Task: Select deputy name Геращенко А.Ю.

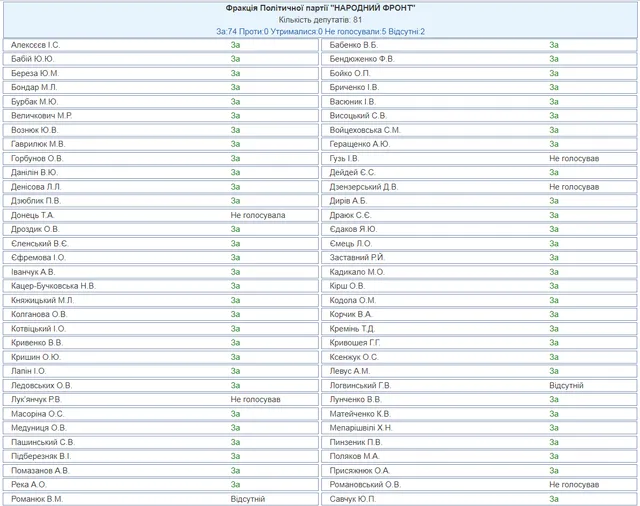Action: pyautogui.click(x=360, y=144)
